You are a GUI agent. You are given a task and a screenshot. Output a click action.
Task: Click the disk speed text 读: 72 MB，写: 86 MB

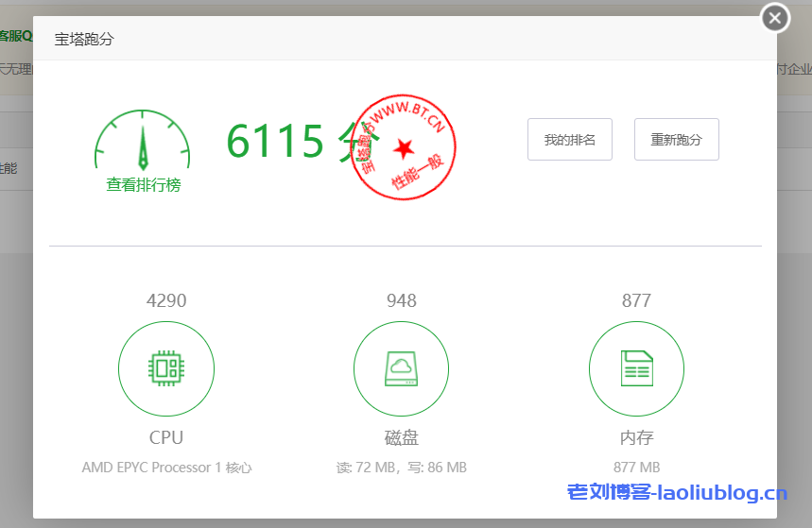(x=402, y=468)
